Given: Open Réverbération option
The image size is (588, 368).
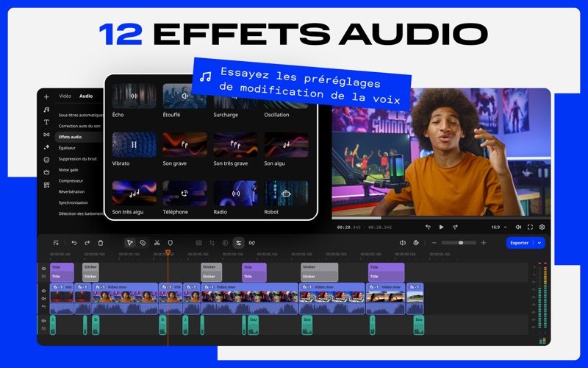Looking at the screenshot, I should 71,191.
